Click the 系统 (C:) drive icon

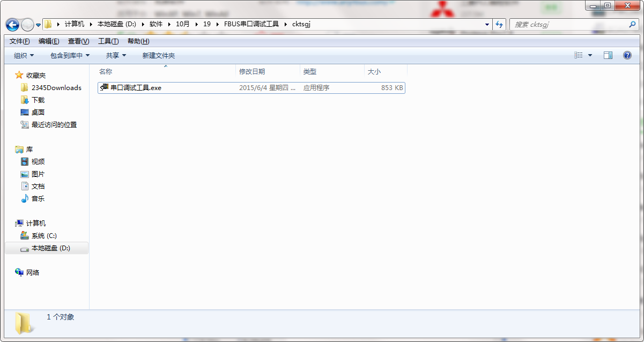24,235
